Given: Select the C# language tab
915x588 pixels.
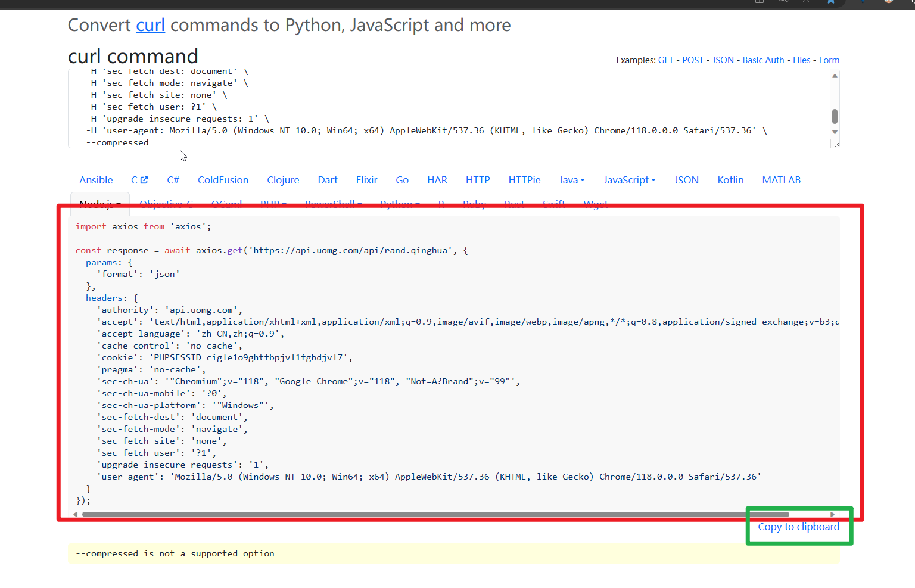Looking at the screenshot, I should pyautogui.click(x=173, y=180).
